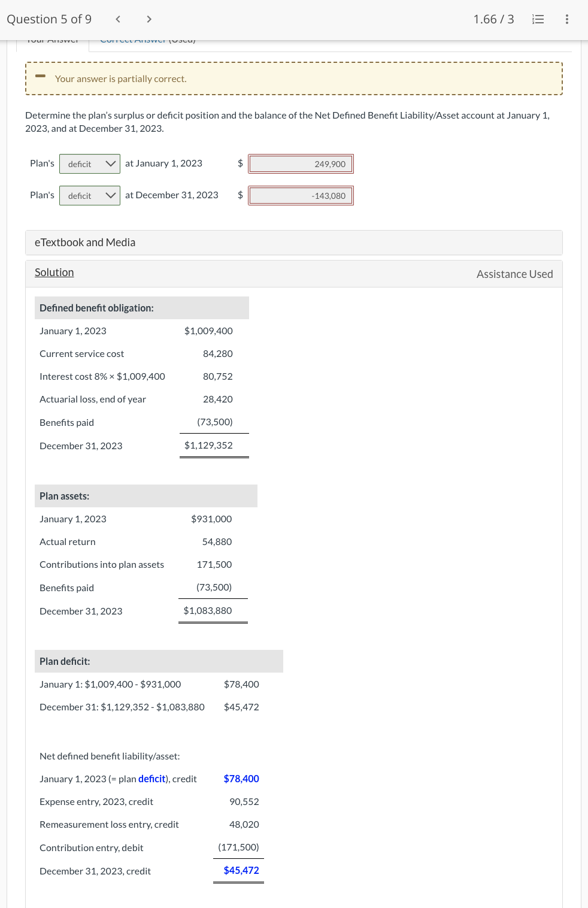Click the Assistance Used label
588x908 pixels.
[x=514, y=274]
